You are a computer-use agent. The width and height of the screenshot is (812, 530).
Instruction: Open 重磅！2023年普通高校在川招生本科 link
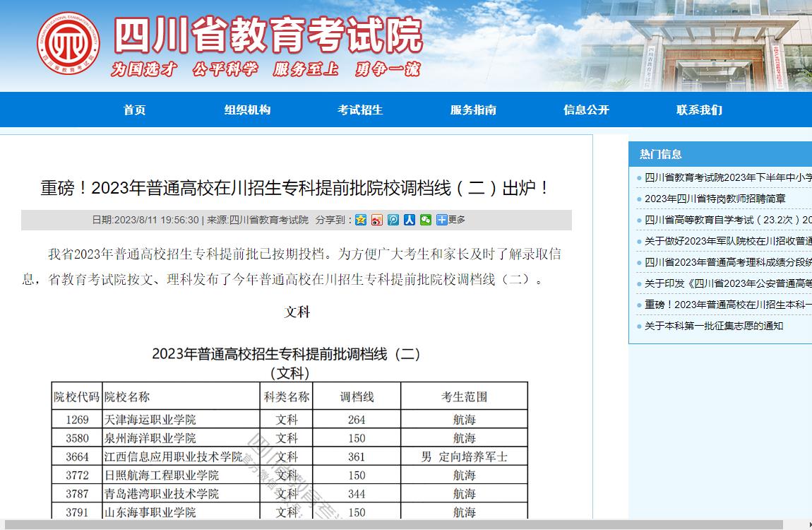click(728, 305)
